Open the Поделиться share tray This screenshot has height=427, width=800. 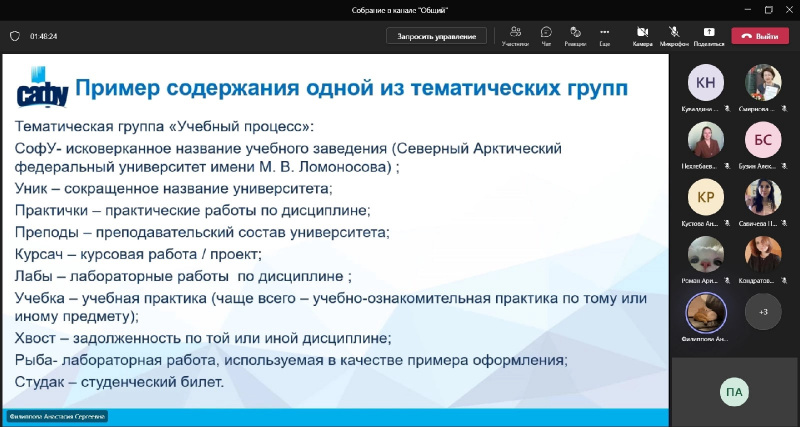click(x=709, y=36)
